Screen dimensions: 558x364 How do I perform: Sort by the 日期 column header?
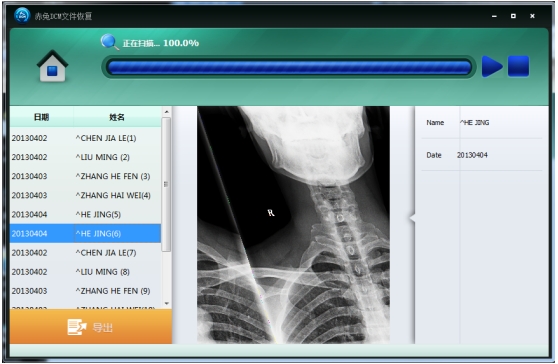click(42, 117)
